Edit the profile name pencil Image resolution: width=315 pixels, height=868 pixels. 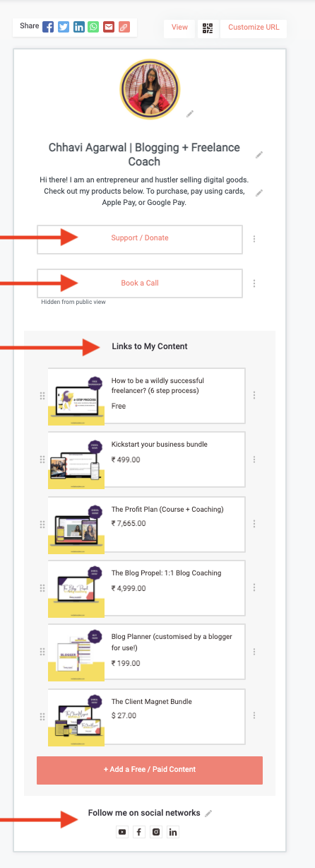[x=259, y=154]
